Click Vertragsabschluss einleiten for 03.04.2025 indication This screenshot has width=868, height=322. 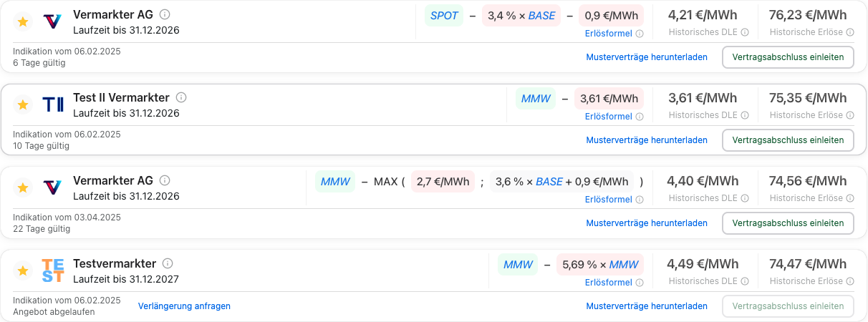pyautogui.click(x=788, y=223)
